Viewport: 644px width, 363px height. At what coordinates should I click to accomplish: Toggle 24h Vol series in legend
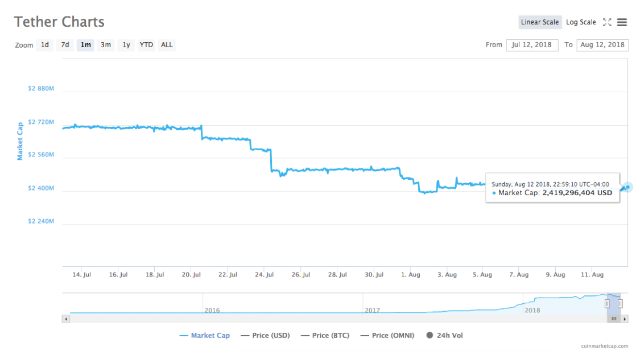[x=444, y=336]
